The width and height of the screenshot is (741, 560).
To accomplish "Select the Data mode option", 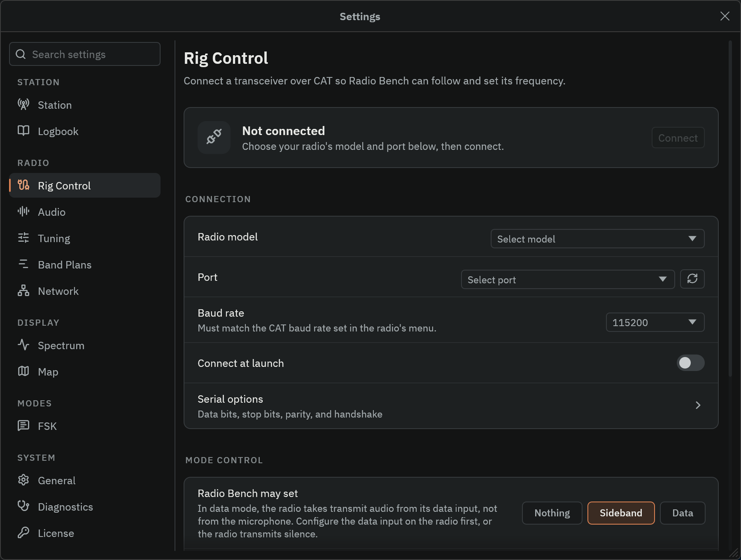I will pyautogui.click(x=683, y=513).
